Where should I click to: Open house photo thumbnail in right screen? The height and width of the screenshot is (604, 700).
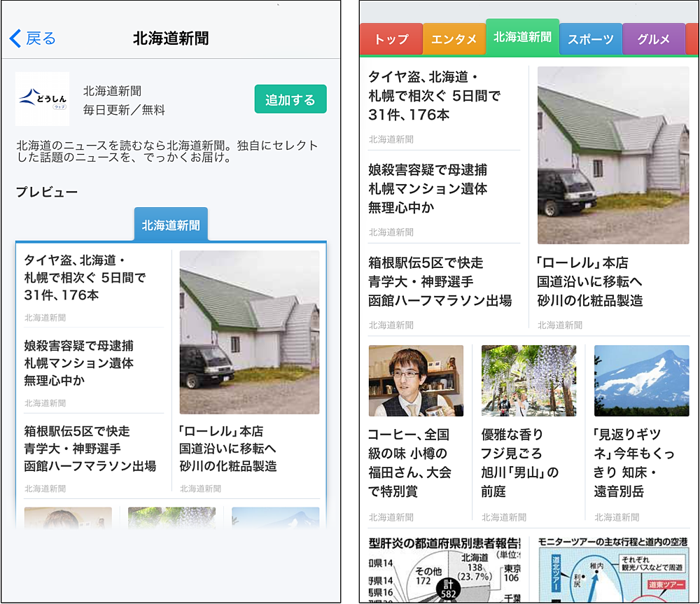613,155
